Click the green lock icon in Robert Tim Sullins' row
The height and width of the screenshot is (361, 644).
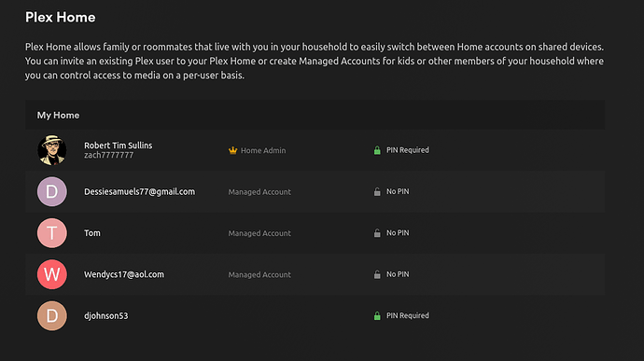pos(377,150)
